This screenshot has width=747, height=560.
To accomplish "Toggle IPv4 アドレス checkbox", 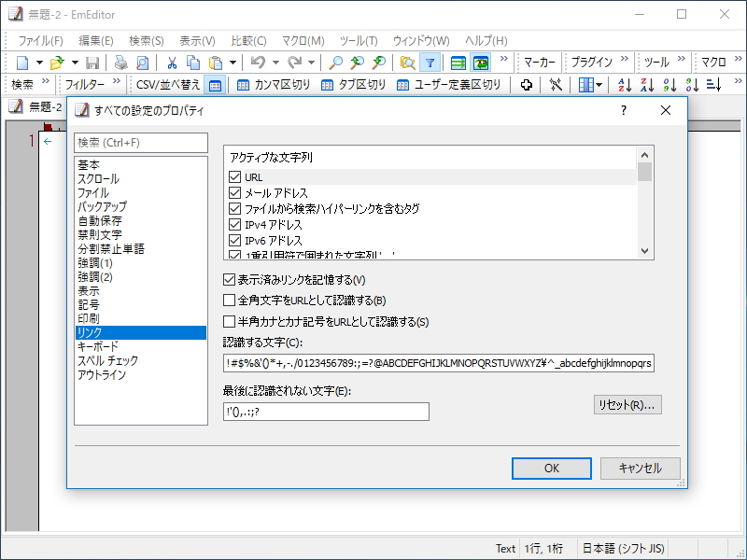I will [x=234, y=224].
